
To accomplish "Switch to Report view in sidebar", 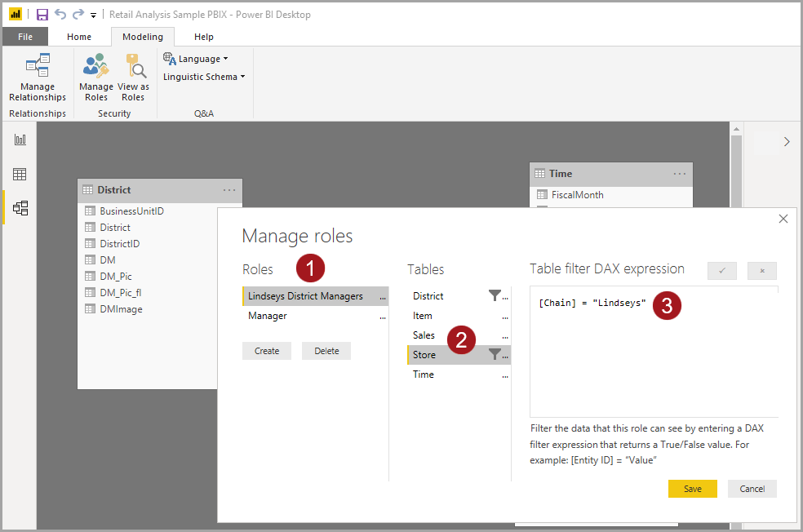I will [20, 140].
